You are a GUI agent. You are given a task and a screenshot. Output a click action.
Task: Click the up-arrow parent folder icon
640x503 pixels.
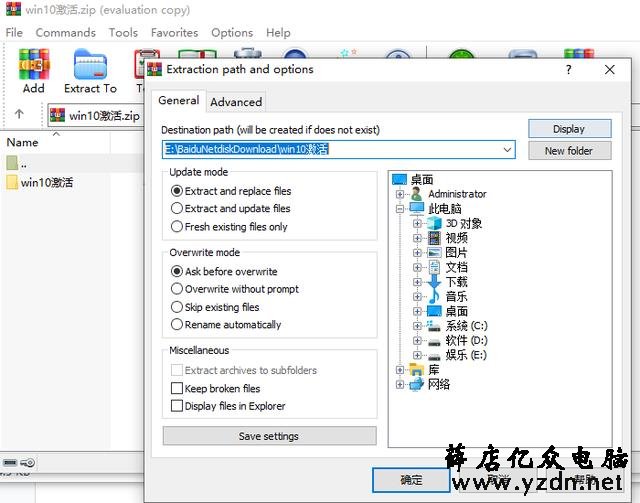tap(19, 114)
